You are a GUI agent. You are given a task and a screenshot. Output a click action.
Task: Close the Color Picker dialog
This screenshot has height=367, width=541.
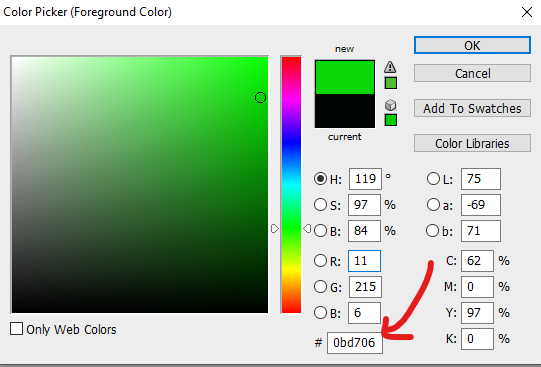[x=527, y=12]
